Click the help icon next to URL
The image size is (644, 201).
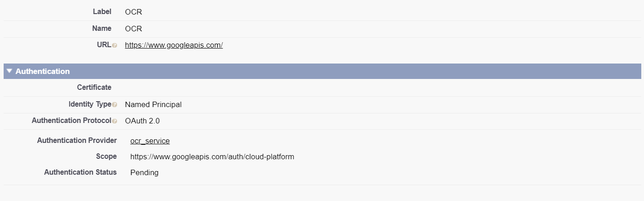[x=115, y=45]
